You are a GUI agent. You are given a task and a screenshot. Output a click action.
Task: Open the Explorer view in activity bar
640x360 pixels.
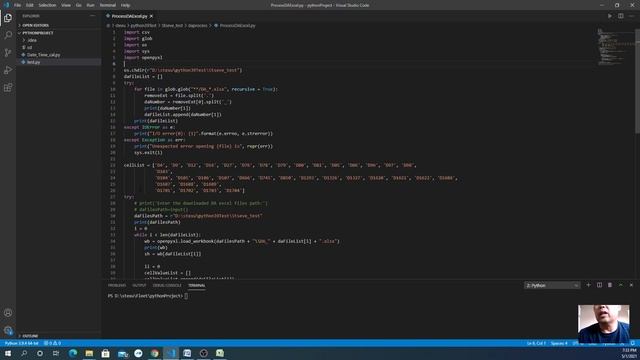(8, 18)
